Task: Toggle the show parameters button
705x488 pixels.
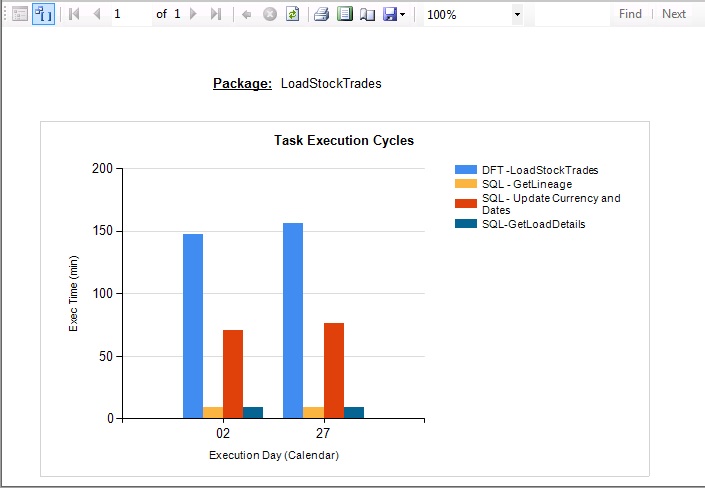Action: (x=43, y=14)
